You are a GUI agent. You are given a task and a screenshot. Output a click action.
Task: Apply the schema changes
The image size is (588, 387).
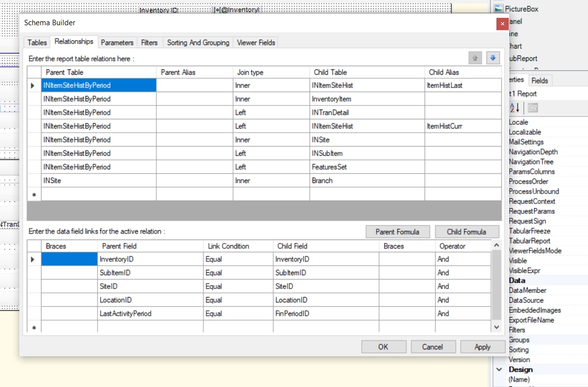tap(482, 347)
